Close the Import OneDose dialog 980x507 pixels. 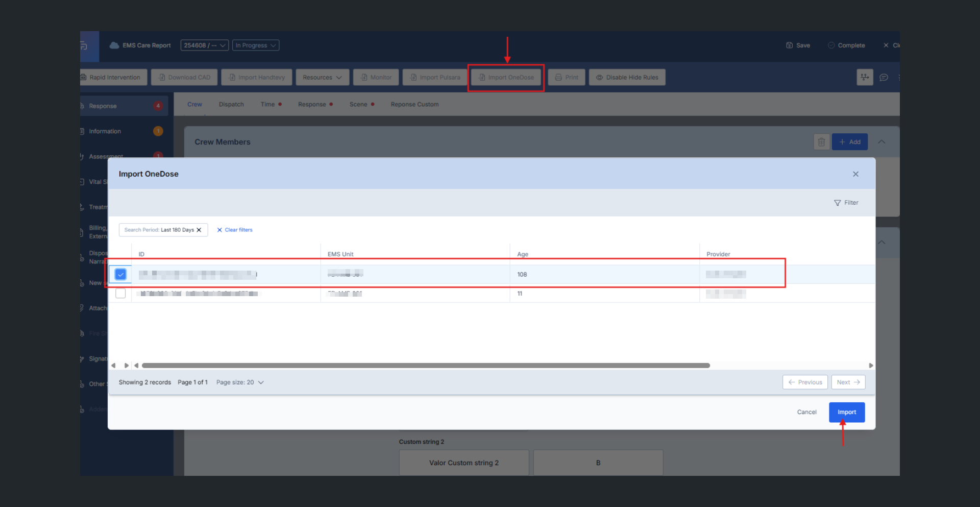click(x=855, y=174)
